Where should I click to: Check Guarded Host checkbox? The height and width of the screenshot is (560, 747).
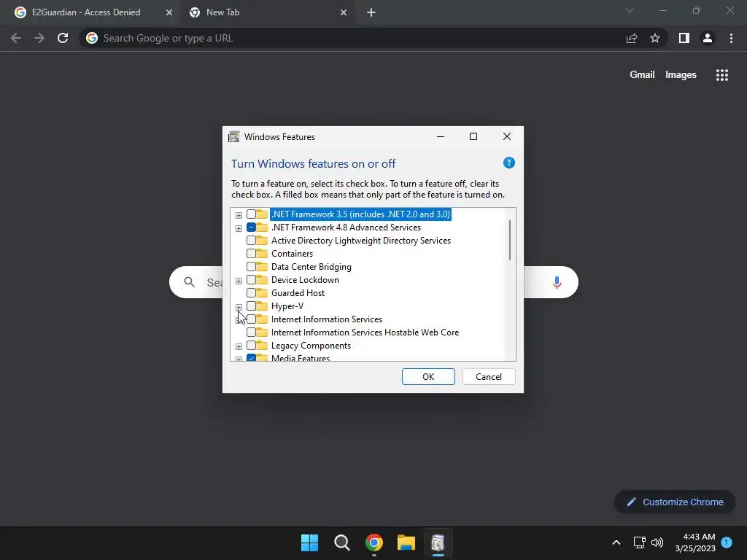pyautogui.click(x=251, y=293)
